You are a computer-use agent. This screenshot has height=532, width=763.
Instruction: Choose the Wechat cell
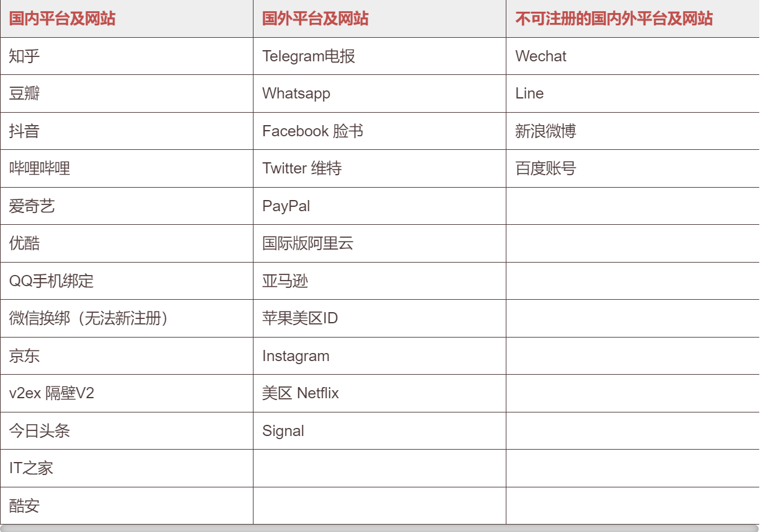click(633, 56)
